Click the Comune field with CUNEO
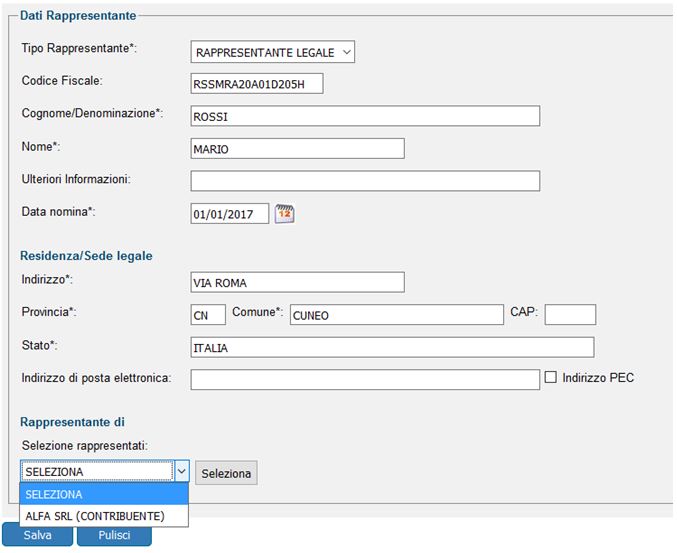This screenshot has width=677, height=553. point(397,315)
